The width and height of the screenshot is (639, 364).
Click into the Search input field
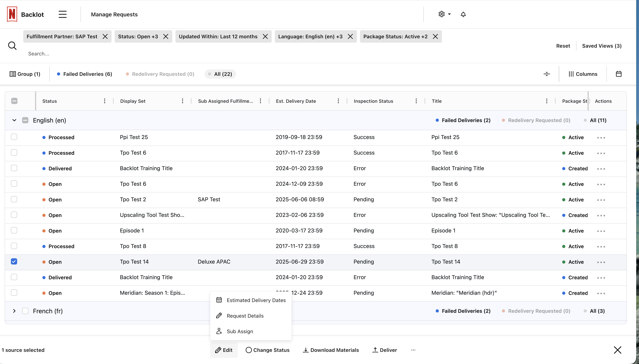click(x=150, y=54)
